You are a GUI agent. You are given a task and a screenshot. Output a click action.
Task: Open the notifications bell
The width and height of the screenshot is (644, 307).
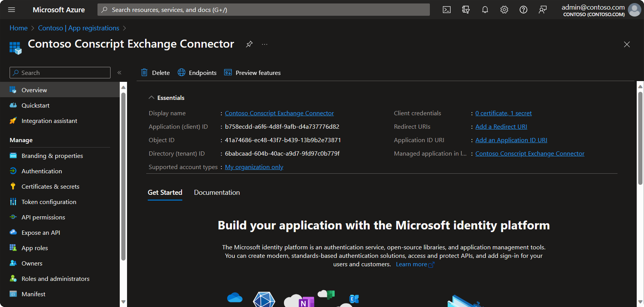coord(485,10)
